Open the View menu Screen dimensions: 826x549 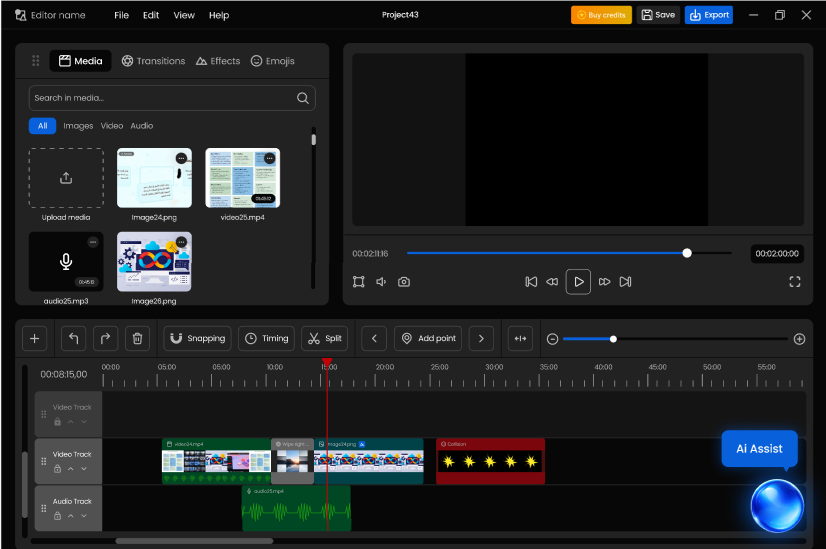(184, 15)
